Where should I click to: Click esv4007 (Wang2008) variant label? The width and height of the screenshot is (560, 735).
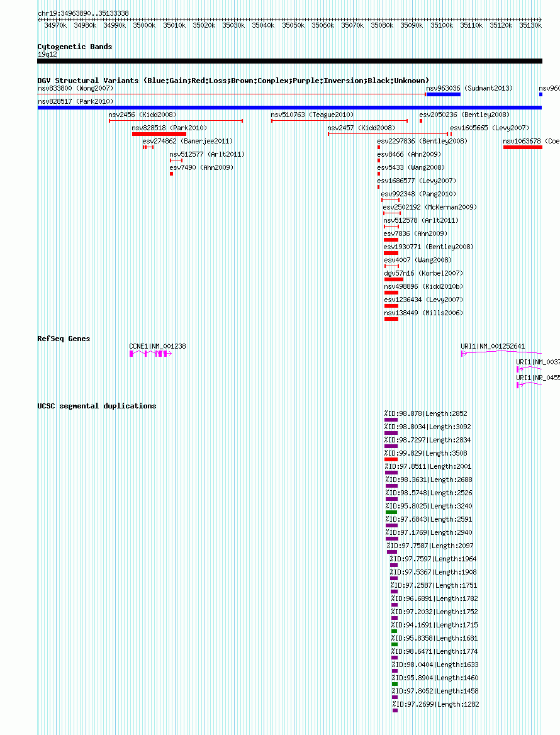coord(418,259)
